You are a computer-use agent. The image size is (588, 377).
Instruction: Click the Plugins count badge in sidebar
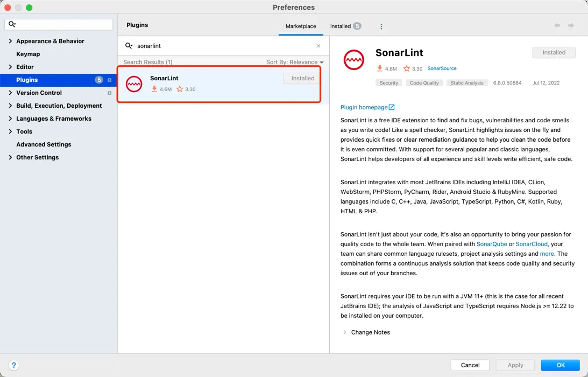99,80
